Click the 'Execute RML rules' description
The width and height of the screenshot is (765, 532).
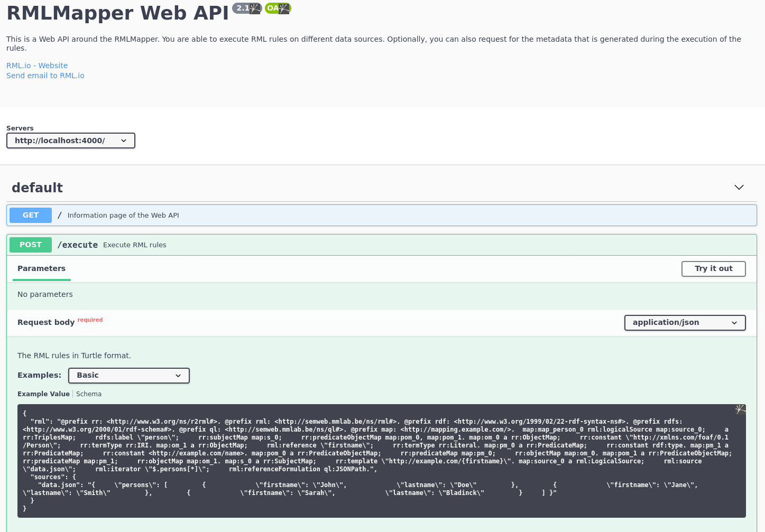(135, 245)
